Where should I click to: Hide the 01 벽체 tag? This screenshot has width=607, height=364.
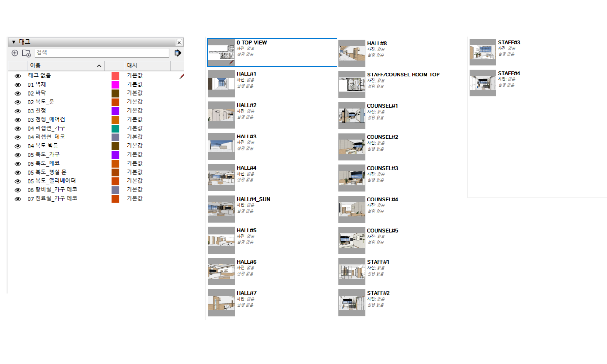18,85
